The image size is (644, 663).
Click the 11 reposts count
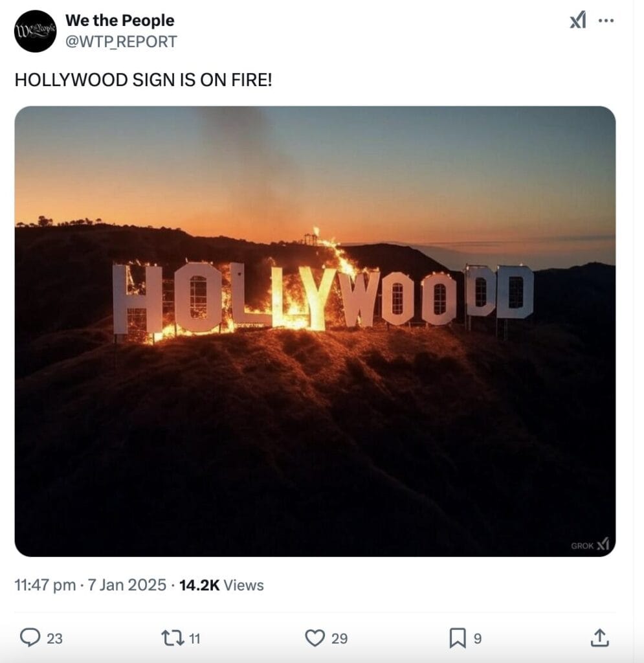tap(194, 638)
